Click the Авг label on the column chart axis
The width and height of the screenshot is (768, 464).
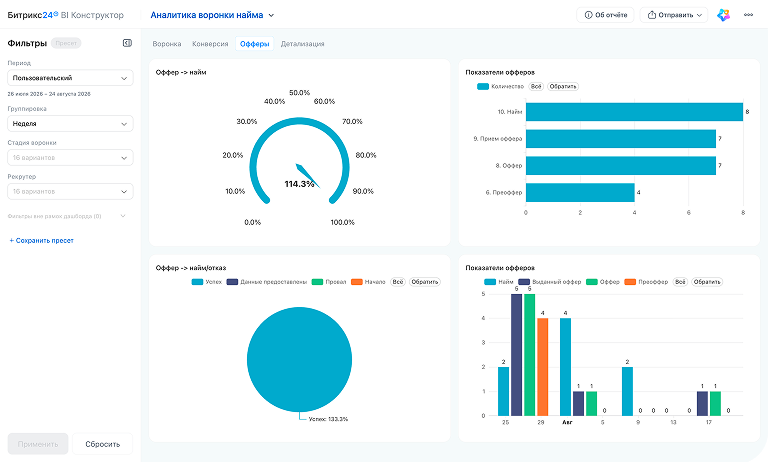[x=567, y=422]
